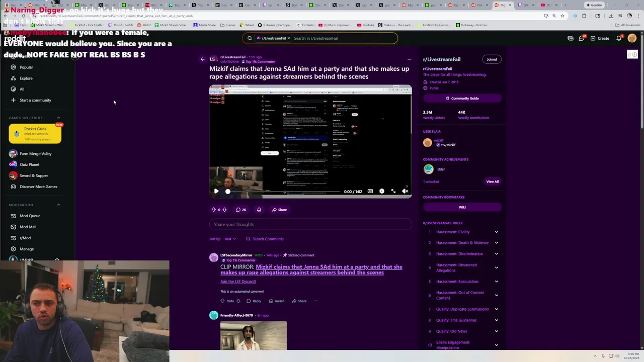Open the 26 comments button

click(241, 210)
